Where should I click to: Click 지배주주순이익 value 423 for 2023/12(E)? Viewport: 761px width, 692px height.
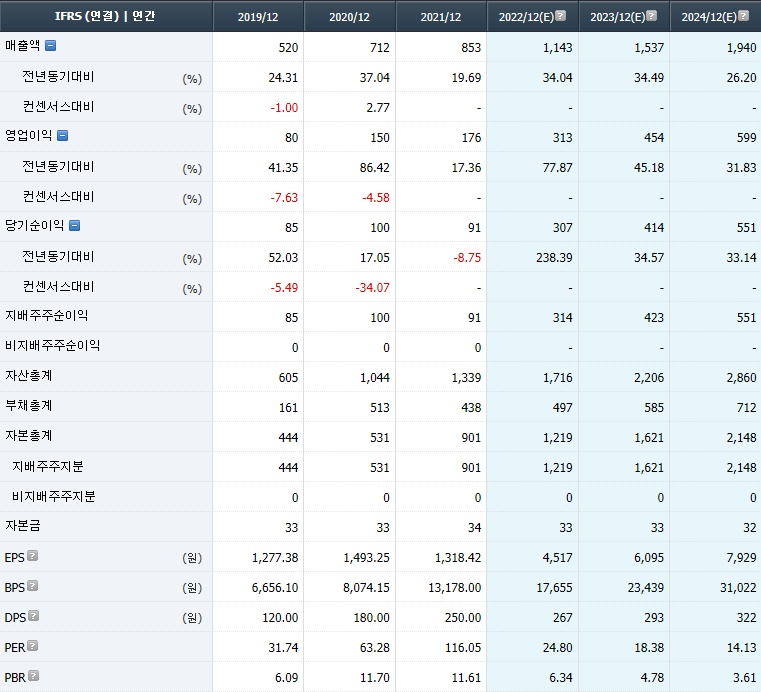[x=654, y=318]
